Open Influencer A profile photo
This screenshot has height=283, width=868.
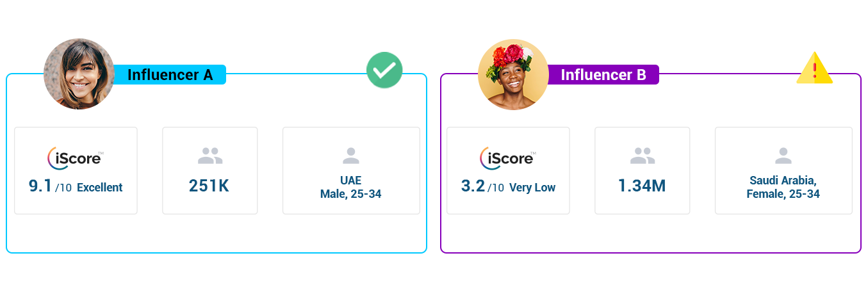(x=79, y=74)
